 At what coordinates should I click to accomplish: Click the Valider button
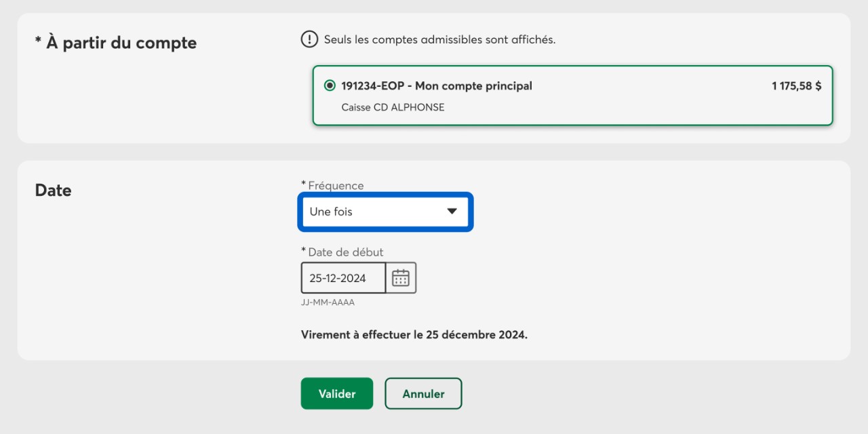pos(337,393)
